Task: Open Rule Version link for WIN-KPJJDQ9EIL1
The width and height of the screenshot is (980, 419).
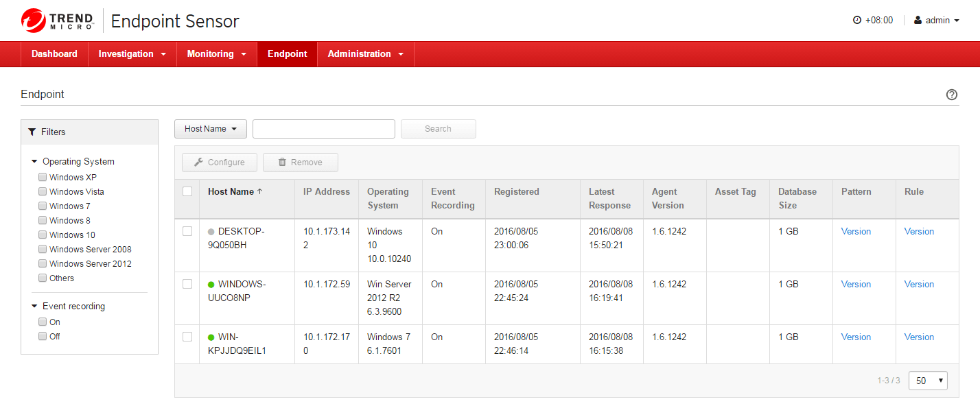Action: pyautogui.click(x=919, y=337)
